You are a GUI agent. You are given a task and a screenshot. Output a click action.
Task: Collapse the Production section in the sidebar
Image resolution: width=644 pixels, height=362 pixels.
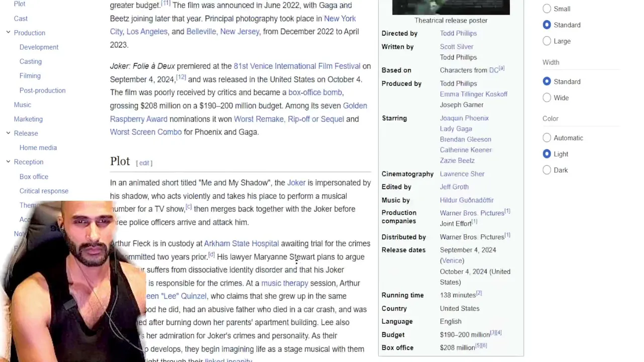coord(8,33)
